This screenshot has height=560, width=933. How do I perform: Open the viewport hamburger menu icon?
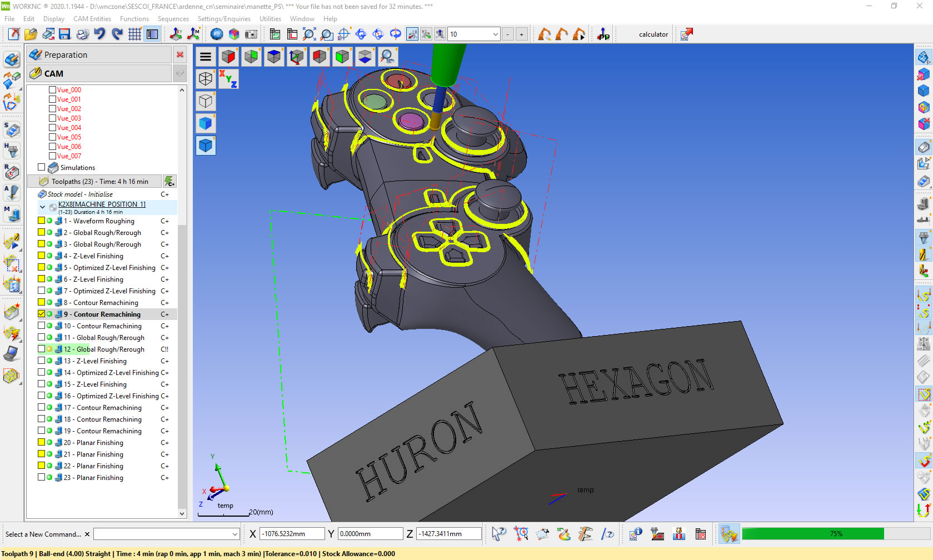click(206, 57)
